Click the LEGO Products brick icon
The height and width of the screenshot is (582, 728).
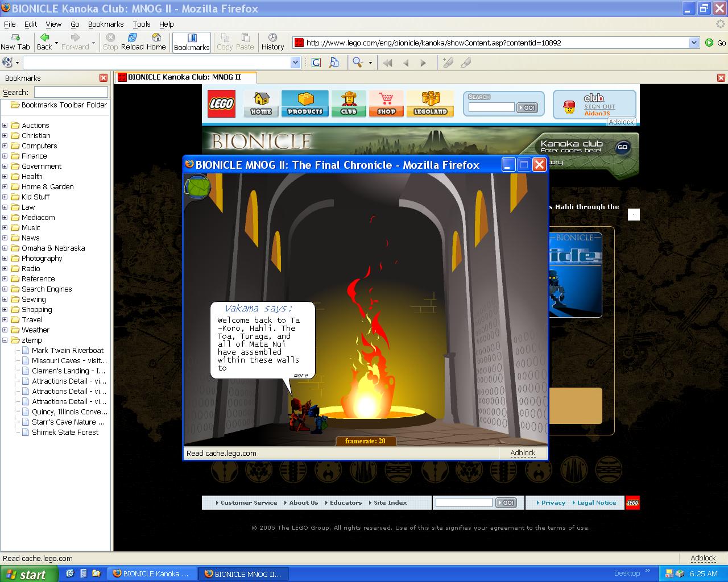(x=305, y=103)
